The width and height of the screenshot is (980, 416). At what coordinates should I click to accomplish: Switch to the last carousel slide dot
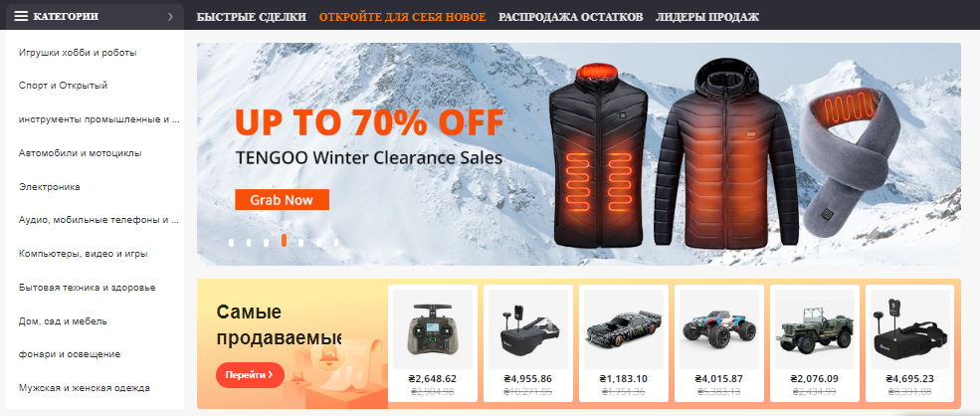336,243
